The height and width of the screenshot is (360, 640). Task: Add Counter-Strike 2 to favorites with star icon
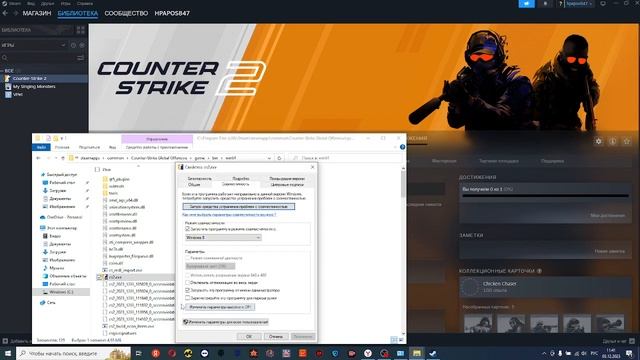point(627,141)
